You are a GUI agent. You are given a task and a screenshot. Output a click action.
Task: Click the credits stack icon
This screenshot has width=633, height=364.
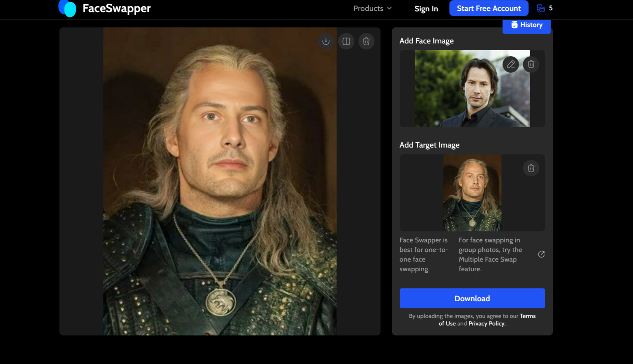541,8
